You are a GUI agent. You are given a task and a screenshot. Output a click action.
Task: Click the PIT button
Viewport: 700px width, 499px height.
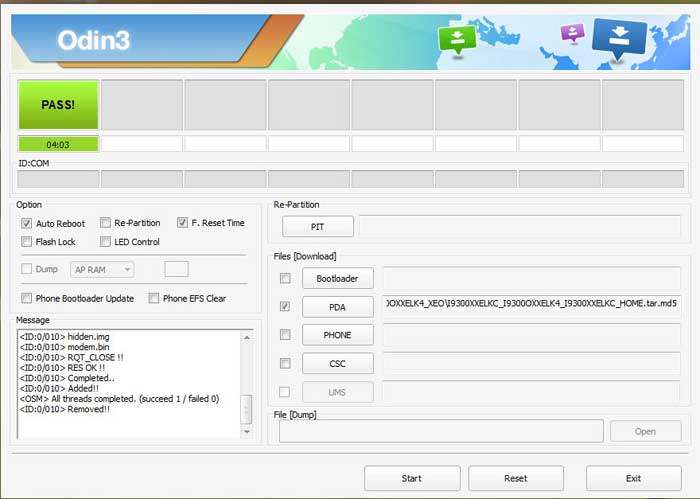[317, 227]
